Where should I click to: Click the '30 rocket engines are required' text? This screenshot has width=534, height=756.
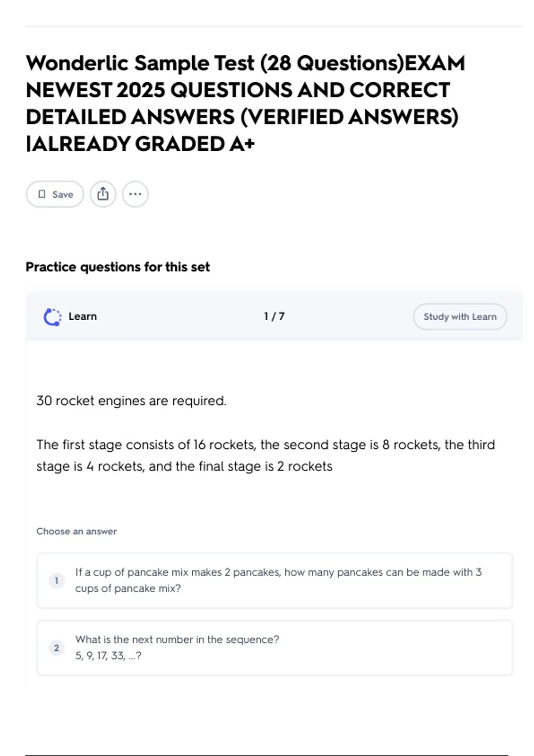pyautogui.click(x=131, y=401)
